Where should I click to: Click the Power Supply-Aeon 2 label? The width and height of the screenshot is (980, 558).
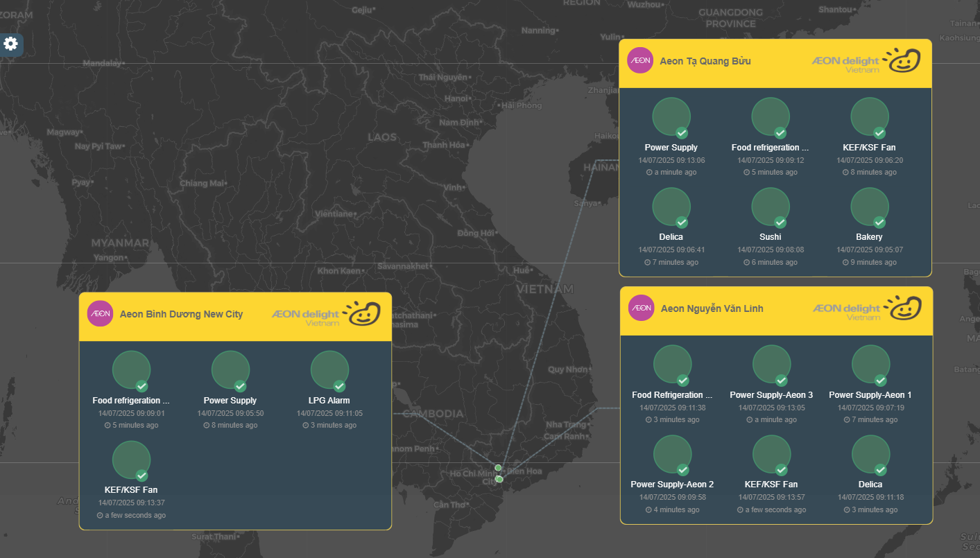[673, 484]
